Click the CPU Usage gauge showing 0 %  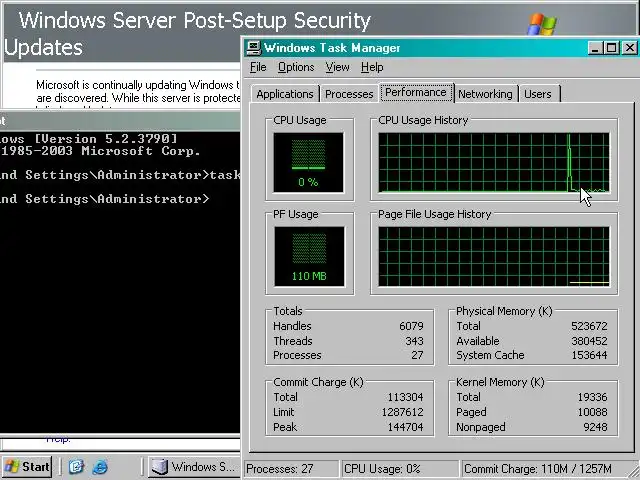(x=308, y=162)
